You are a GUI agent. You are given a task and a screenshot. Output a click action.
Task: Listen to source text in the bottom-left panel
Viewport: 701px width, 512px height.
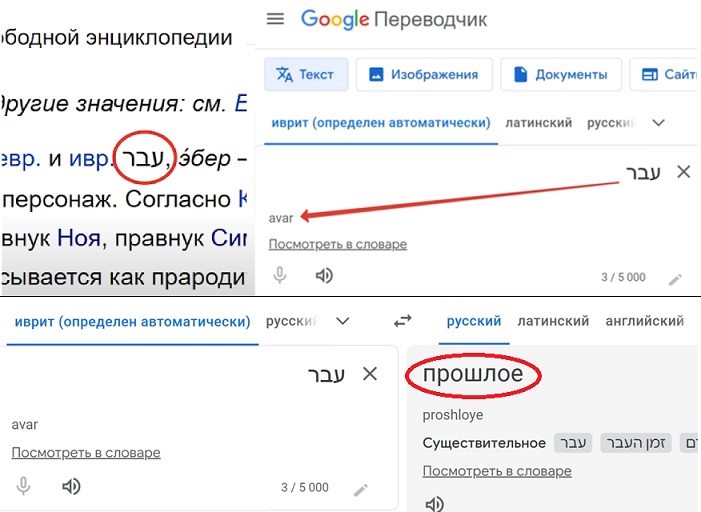pos(71,486)
